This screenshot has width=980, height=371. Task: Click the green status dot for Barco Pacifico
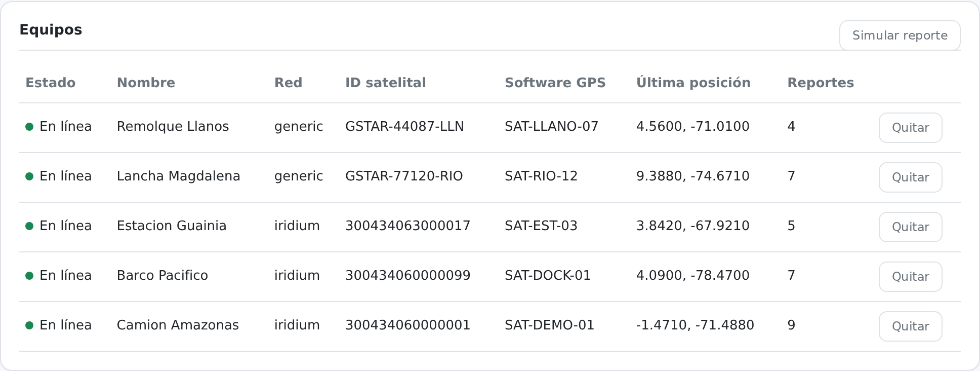(29, 276)
